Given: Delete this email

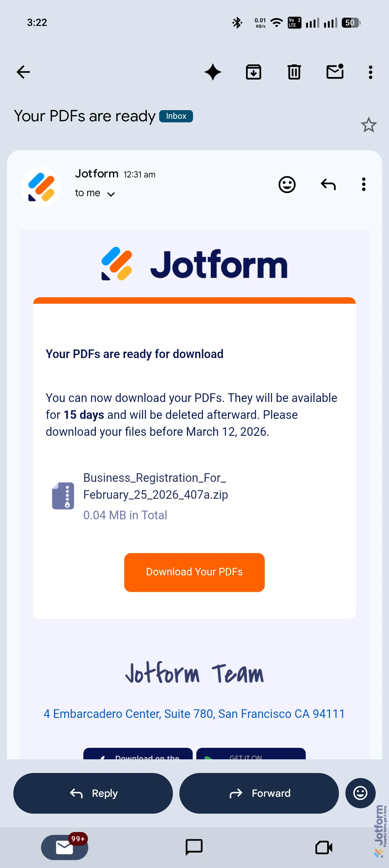Looking at the screenshot, I should coord(294,72).
